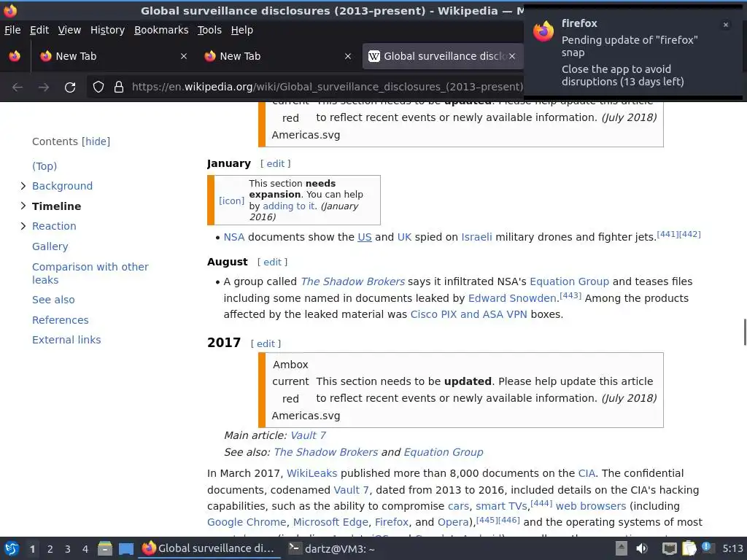Open Vault 7 main article link
747x560 pixels.
click(309, 436)
